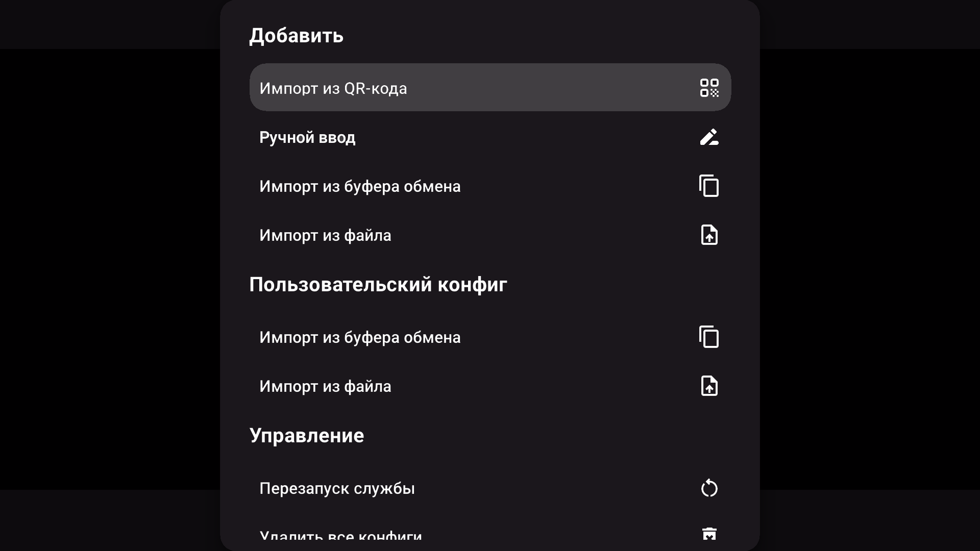
Task: Select the QR code scanner icon
Action: (709, 88)
